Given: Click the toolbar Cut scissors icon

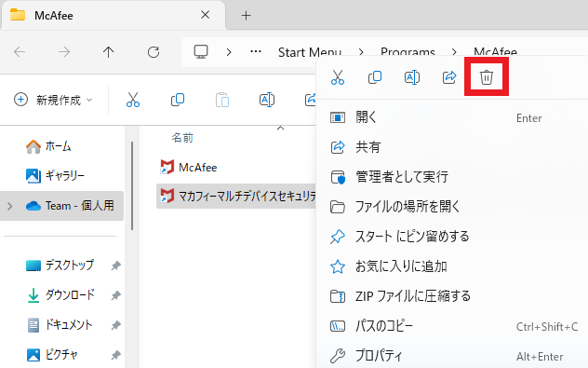Looking at the screenshot, I should (x=133, y=100).
